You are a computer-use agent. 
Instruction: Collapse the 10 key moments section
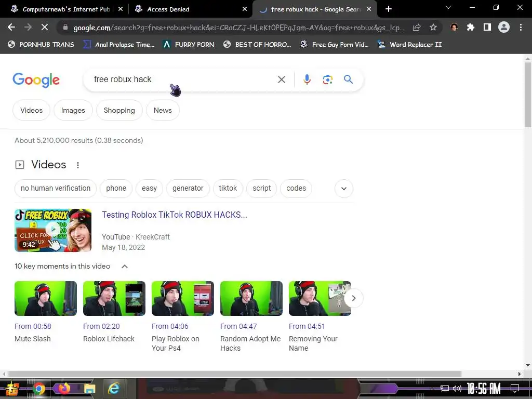(125, 267)
